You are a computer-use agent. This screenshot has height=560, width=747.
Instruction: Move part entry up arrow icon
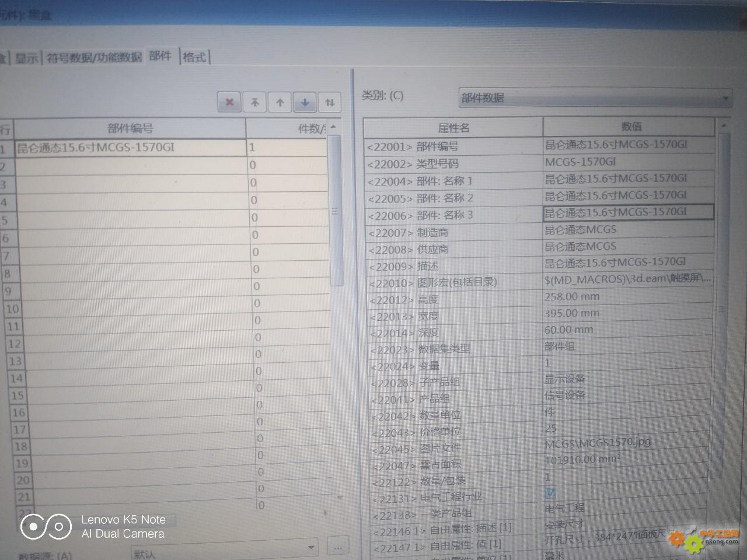(280, 102)
